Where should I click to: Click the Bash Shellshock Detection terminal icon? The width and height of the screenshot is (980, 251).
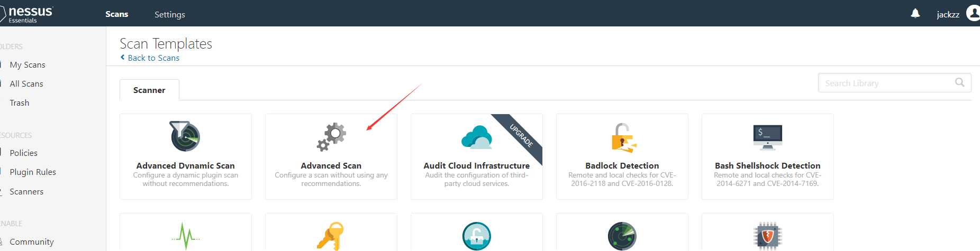[x=768, y=137]
